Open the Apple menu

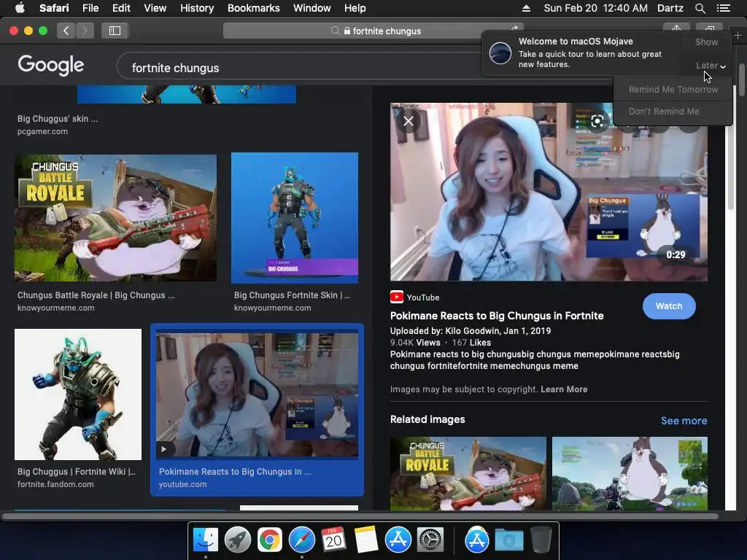20,8
